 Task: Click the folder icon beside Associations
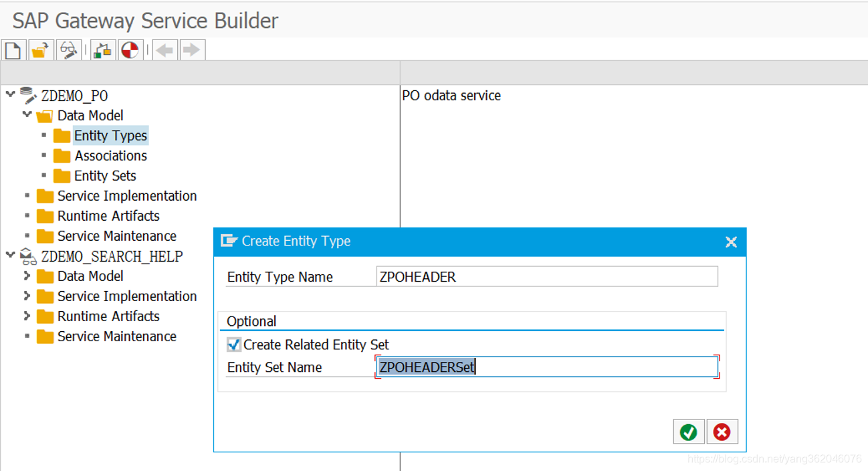tap(62, 156)
